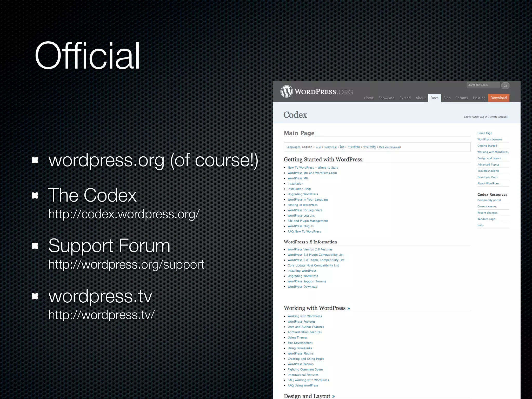Open Installing WordPress link
This screenshot has height=399, width=532.
(x=302, y=271)
